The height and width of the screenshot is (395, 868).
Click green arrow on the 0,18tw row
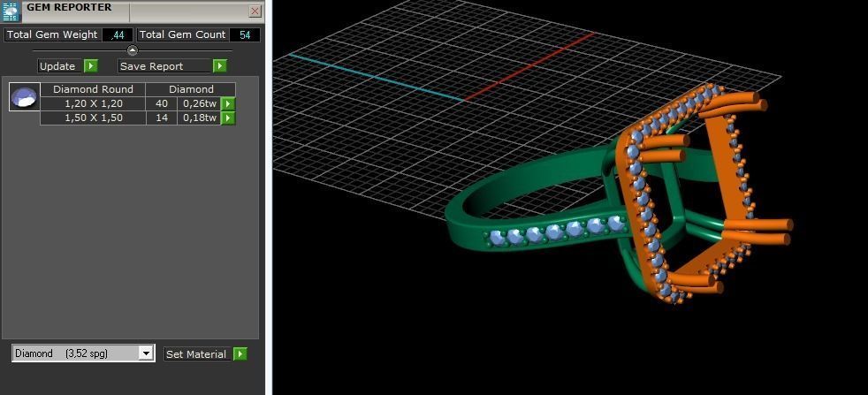point(228,118)
